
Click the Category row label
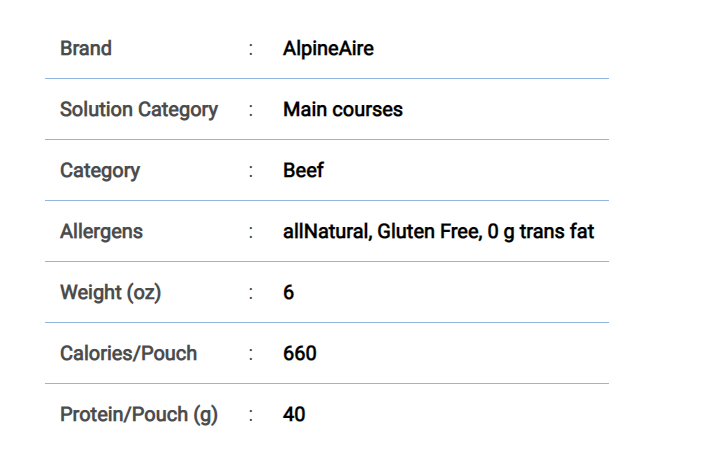[100, 171]
